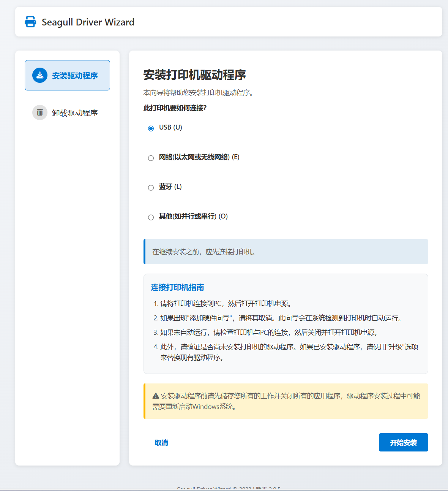Open the 安装驱动程序 sidebar tab
Image resolution: width=448 pixels, height=491 pixels.
[x=67, y=75]
